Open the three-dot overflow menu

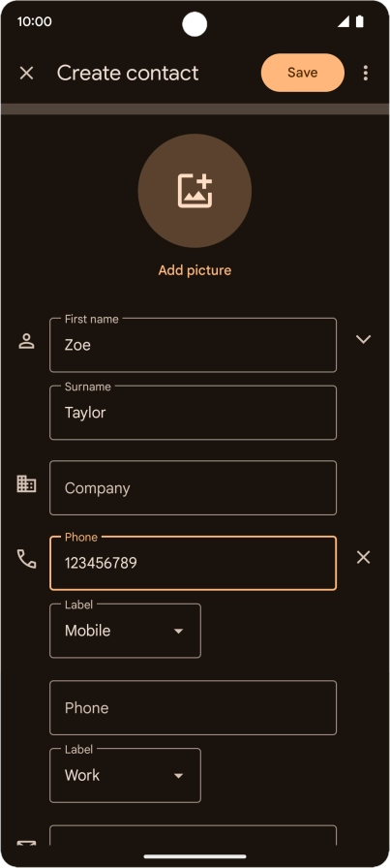pos(365,73)
